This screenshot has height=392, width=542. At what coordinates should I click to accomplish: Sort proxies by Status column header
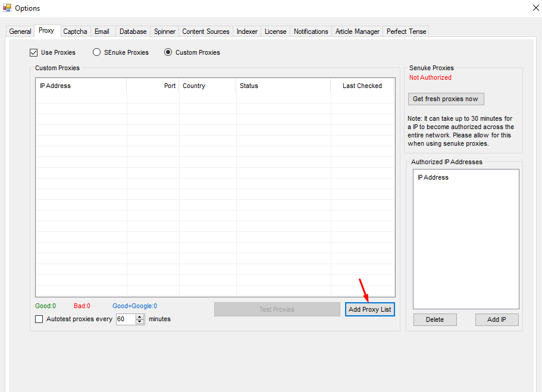[283, 86]
